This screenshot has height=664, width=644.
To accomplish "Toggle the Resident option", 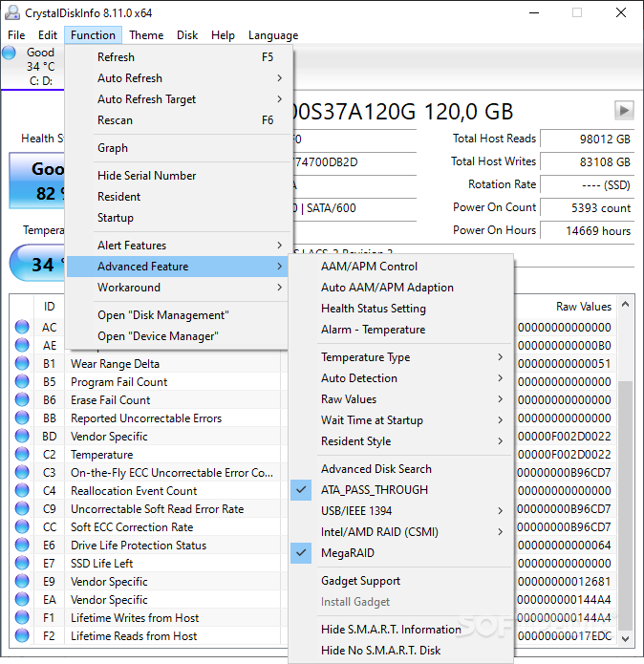I will 178,197.
